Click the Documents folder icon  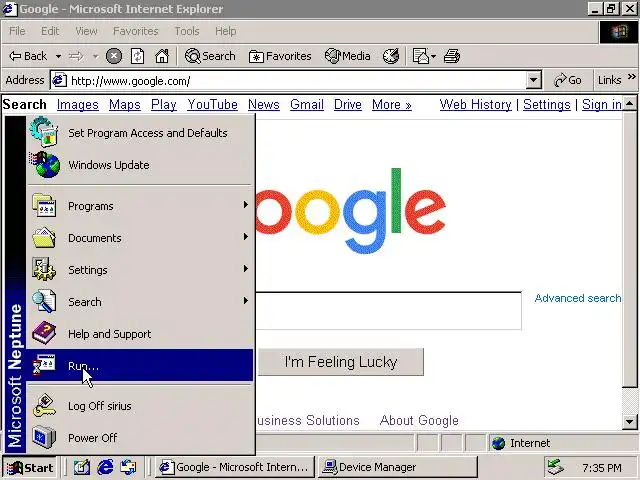44,238
